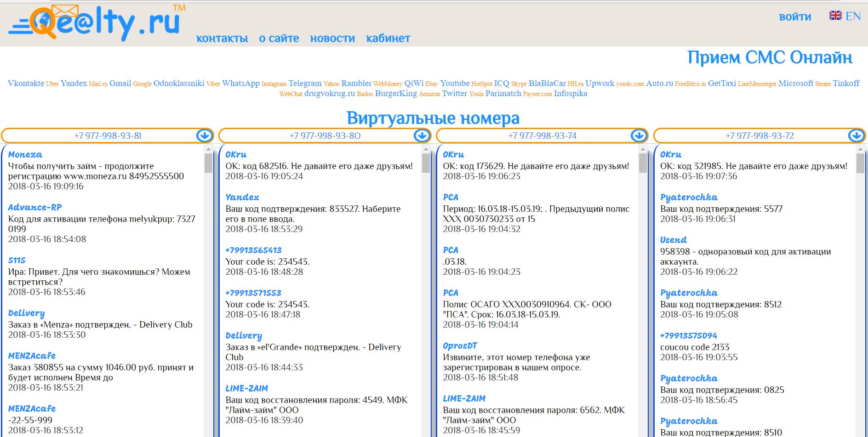Image resolution: width=868 pixels, height=437 pixels.
Task: Open the новости menu item
Action: (332, 38)
